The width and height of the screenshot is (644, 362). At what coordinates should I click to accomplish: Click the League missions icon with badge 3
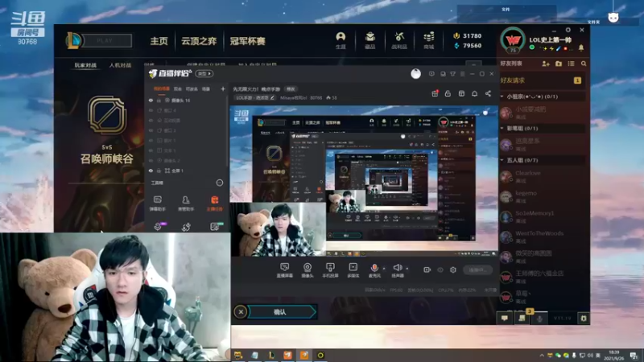point(522,317)
